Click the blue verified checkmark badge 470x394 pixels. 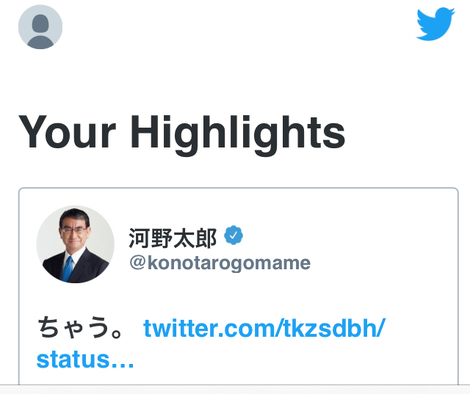point(233,235)
